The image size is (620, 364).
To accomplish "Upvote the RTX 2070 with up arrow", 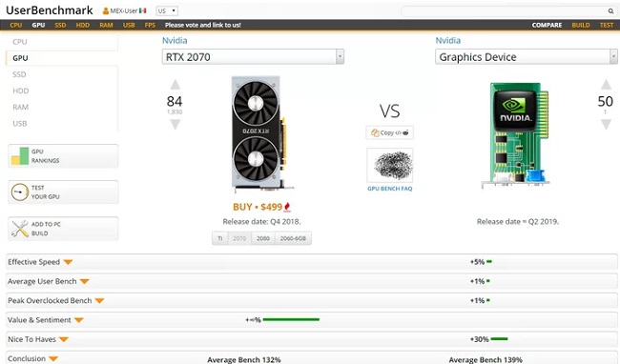I will (175, 85).
